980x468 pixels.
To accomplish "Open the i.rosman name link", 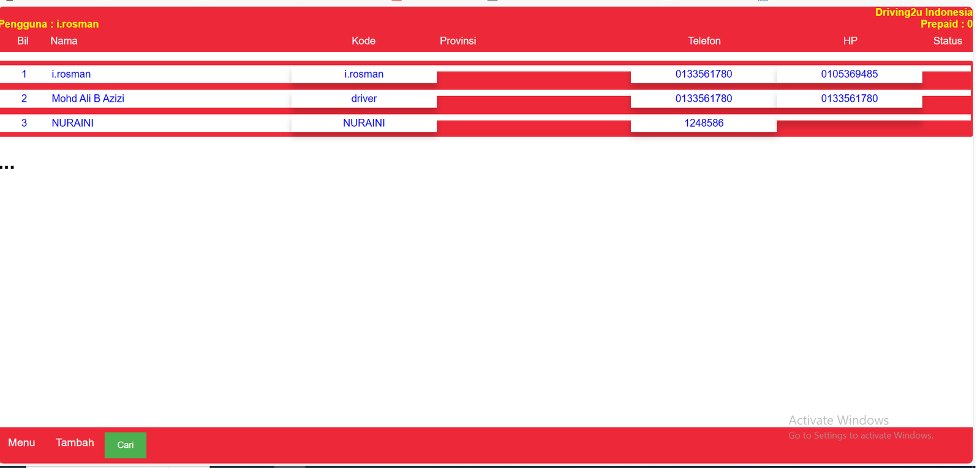I will (71, 74).
